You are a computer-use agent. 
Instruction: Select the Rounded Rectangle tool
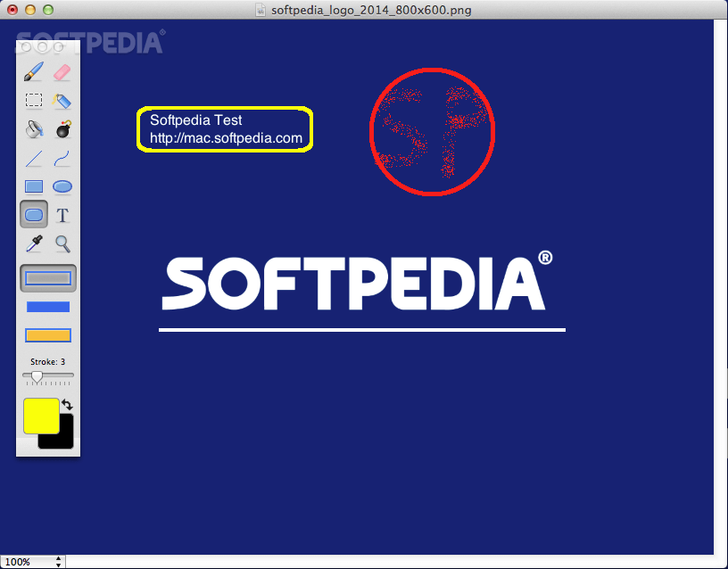(x=34, y=214)
